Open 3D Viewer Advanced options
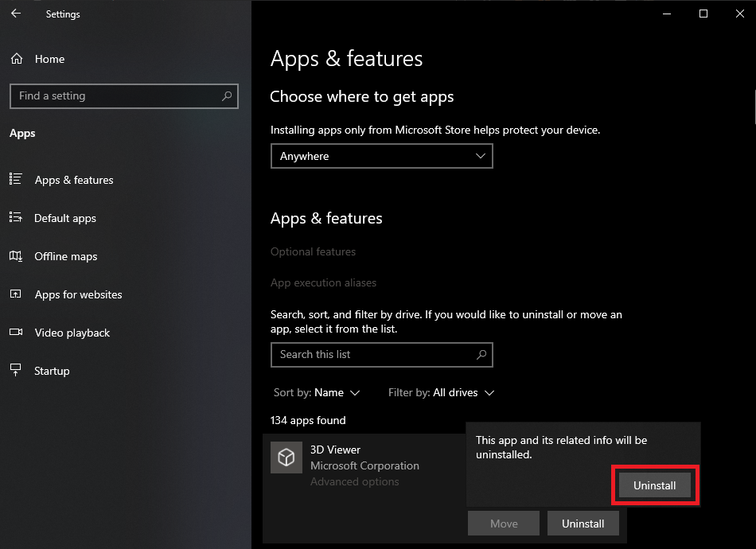The width and height of the screenshot is (756, 549). point(354,481)
